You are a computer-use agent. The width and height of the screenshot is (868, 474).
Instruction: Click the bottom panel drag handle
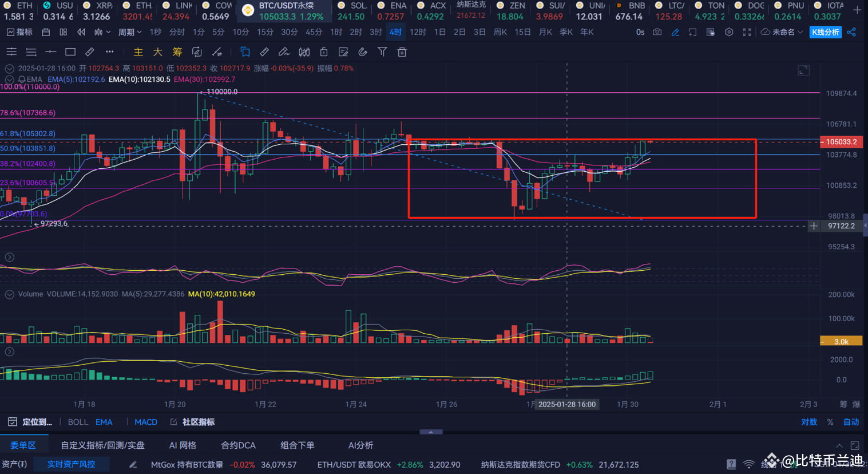coord(431,432)
